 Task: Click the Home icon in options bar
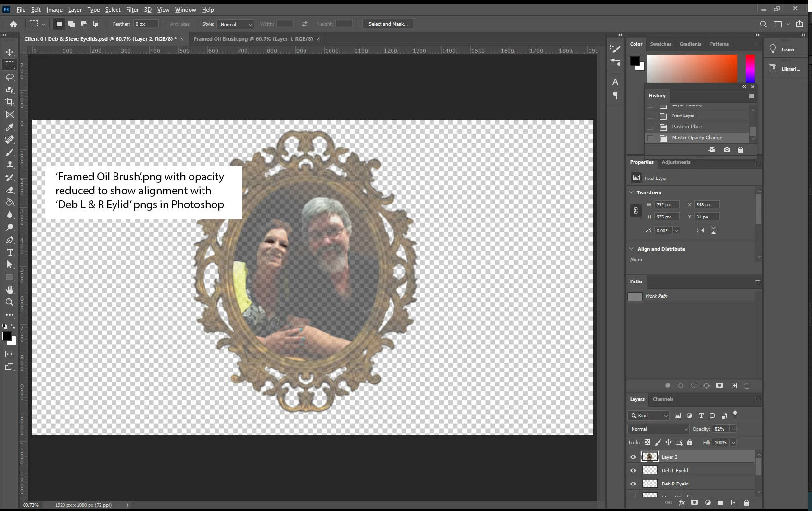(x=13, y=24)
